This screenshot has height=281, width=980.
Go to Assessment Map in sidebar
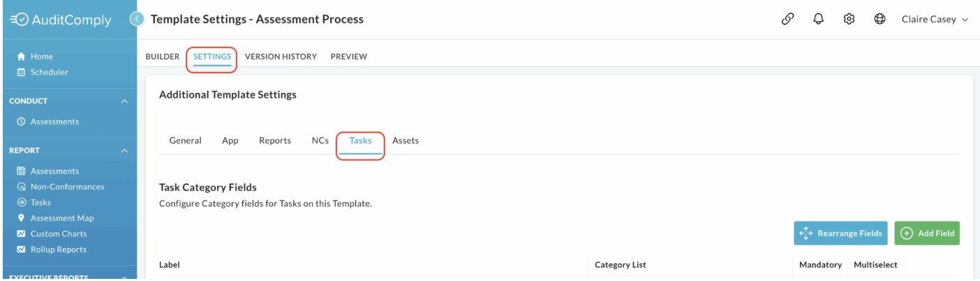tap(55, 218)
